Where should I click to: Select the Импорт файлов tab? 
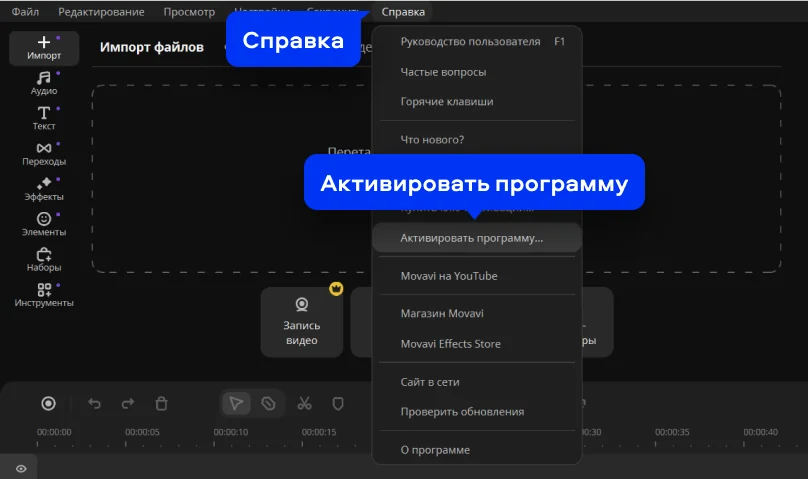click(x=152, y=47)
